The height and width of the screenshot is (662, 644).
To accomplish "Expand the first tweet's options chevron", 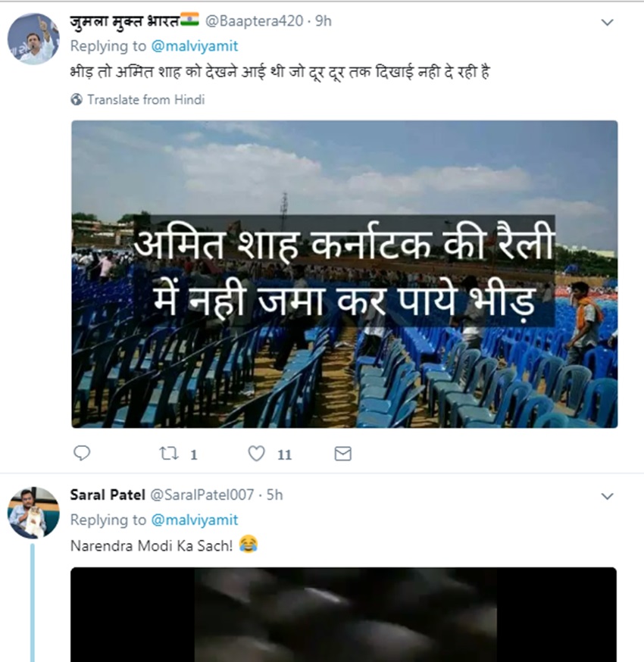I will coord(606,22).
